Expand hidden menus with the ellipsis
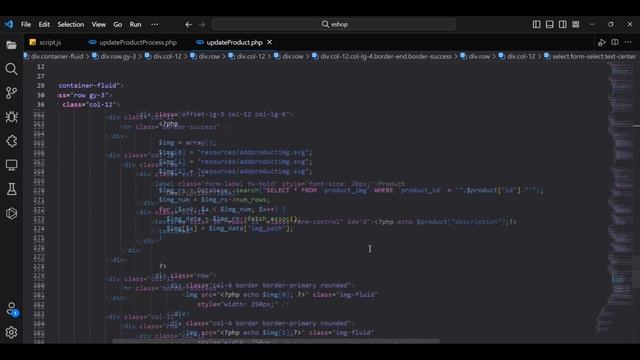Screen dimensions: 640x360 pyautogui.click(x=154, y=24)
